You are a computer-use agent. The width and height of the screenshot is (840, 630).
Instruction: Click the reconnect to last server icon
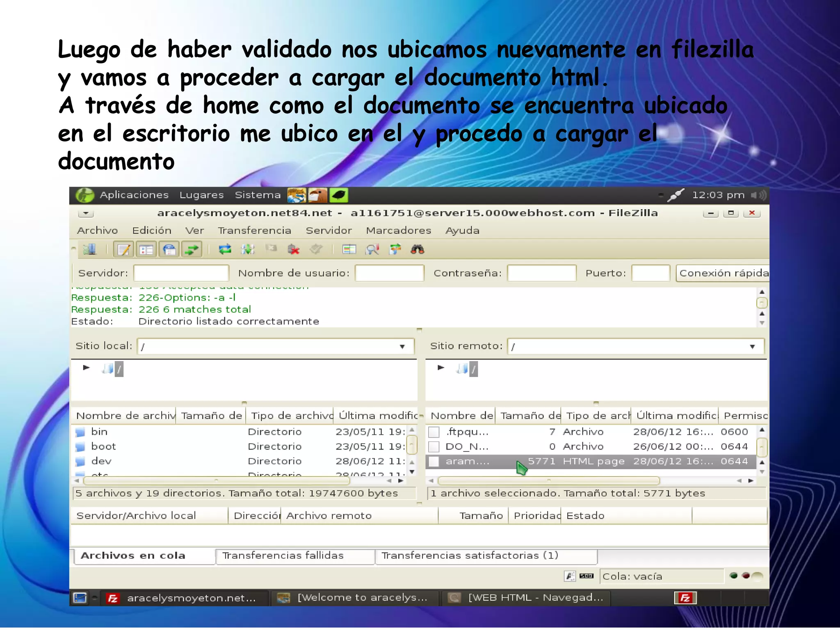pyautogui.click(x=316, y=249)
